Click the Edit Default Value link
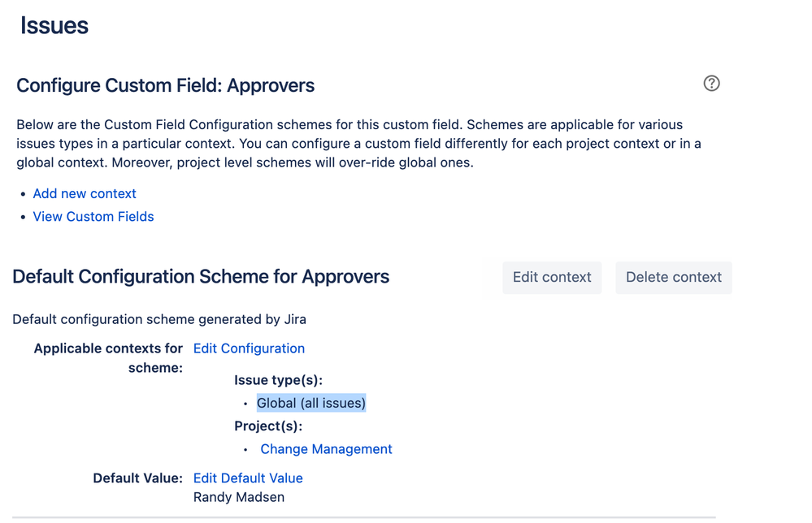 (x=248, y=478)
